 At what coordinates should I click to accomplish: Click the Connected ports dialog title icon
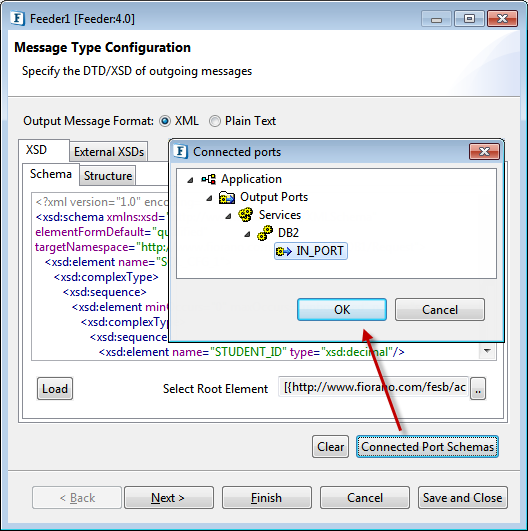click(x=181, y=151)
